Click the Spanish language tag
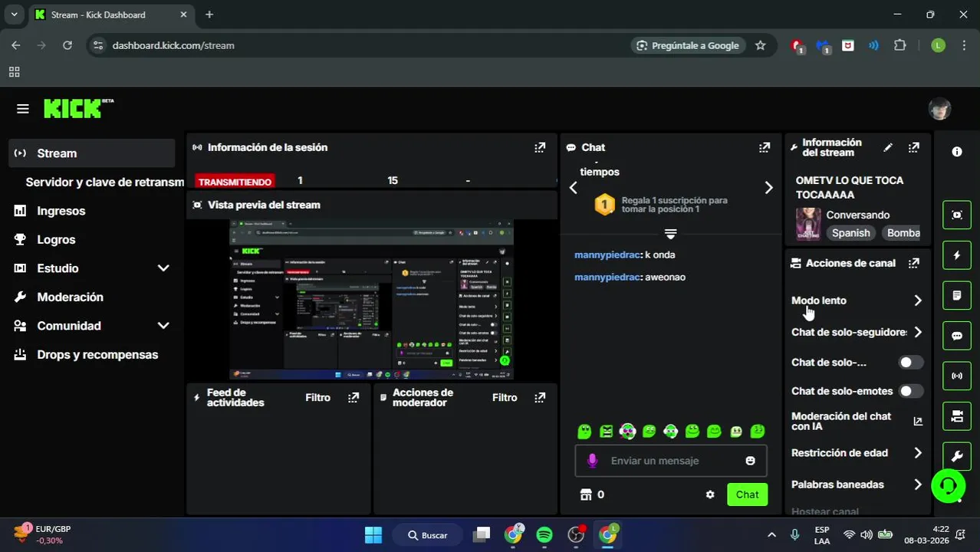Screen dimensions: 980x552 (851, 233)
